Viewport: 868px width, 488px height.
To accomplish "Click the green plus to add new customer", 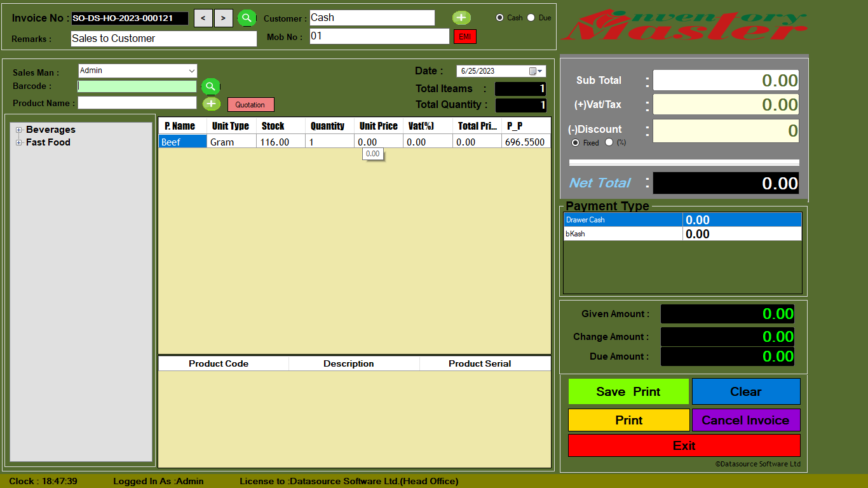I will pos(461,17).
